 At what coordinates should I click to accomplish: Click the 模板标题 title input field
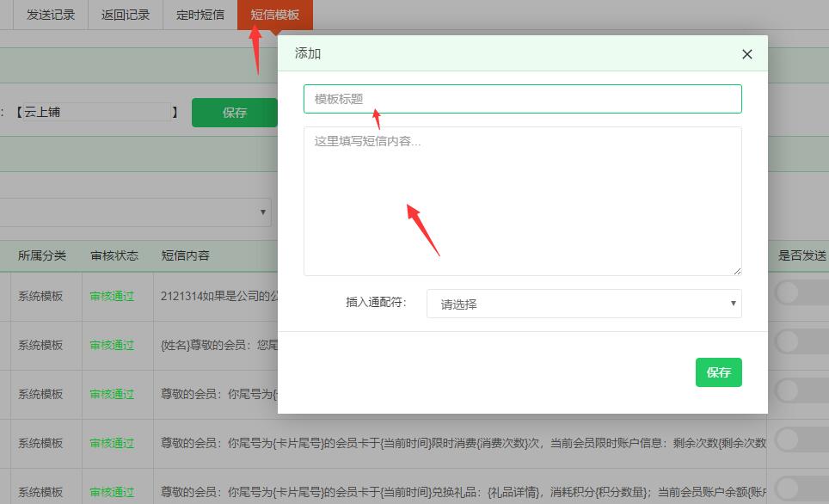pyautogui.click(x=523, y=98)
